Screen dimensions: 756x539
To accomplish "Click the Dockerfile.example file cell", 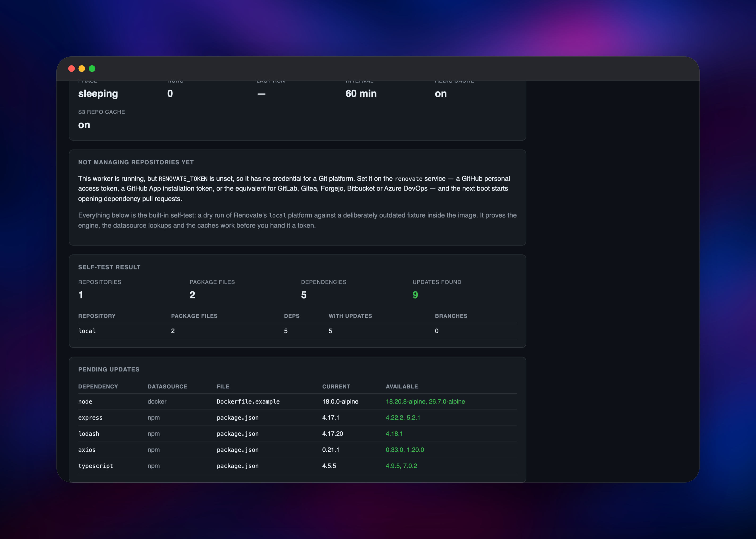I will pyautogui.click(x=248, y=402).
